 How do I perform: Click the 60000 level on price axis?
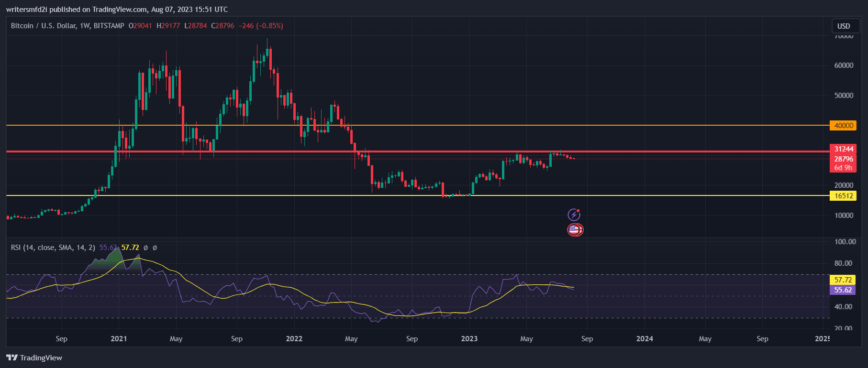[844, 65]
